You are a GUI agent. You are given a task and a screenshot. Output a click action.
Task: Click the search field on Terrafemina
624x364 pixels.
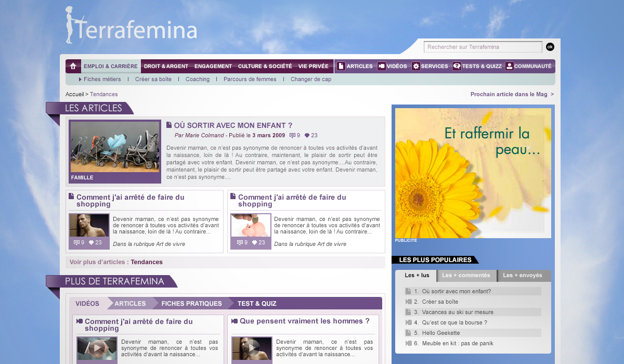483,47
